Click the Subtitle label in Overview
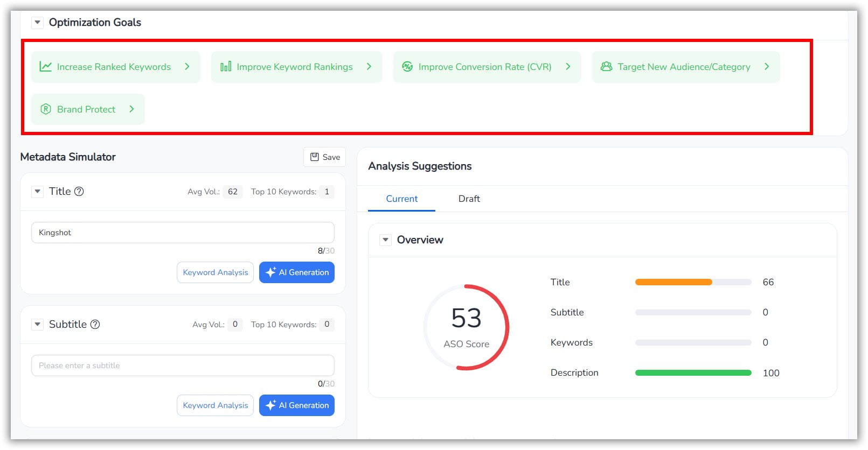The height and width of the screenshot is (450, 868). (x=567, y=312)
